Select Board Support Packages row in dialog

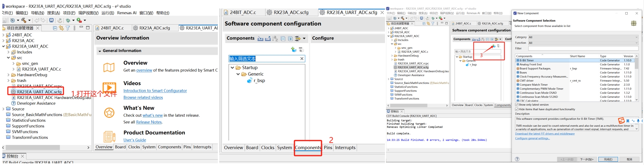(575, 68)
